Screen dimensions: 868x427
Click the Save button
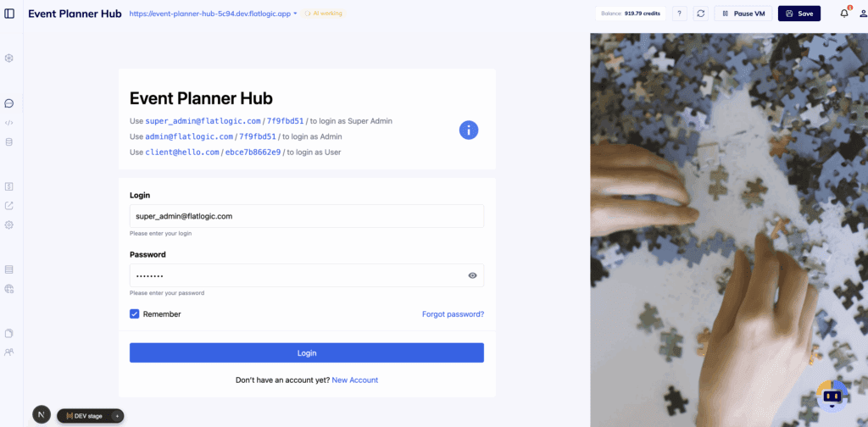click(799, 14)
